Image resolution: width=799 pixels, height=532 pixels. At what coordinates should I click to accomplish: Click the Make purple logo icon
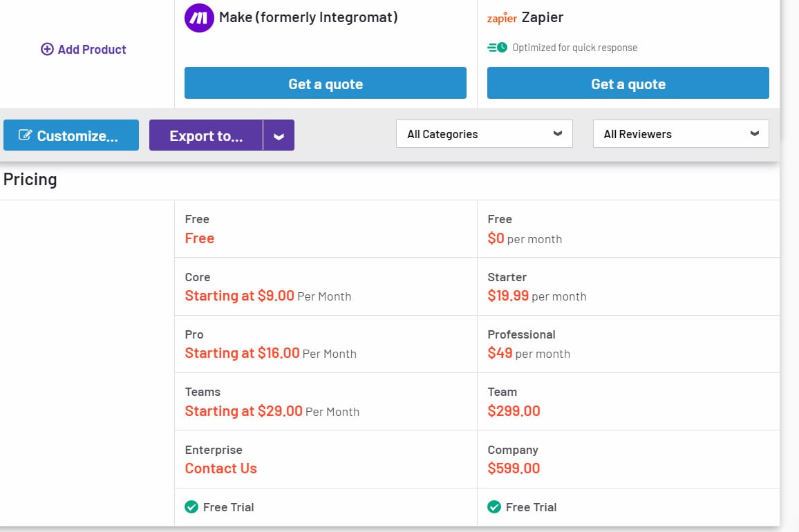coord(199,18)
